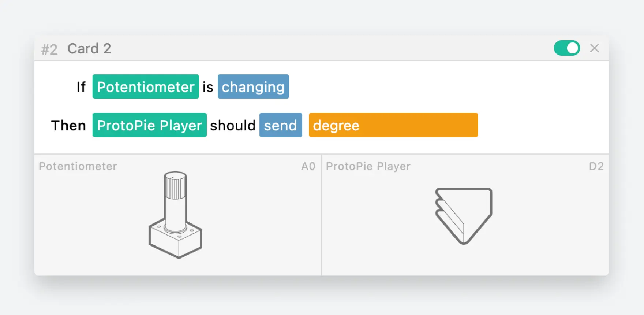Click the #2 card number label
644x315 pixels.
[49, 49]
